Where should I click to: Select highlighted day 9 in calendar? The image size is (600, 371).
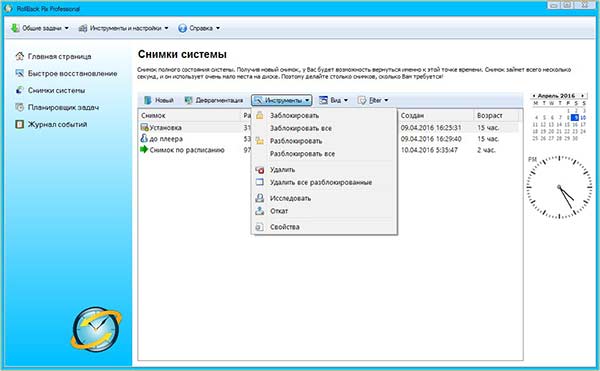coord(575,117)
